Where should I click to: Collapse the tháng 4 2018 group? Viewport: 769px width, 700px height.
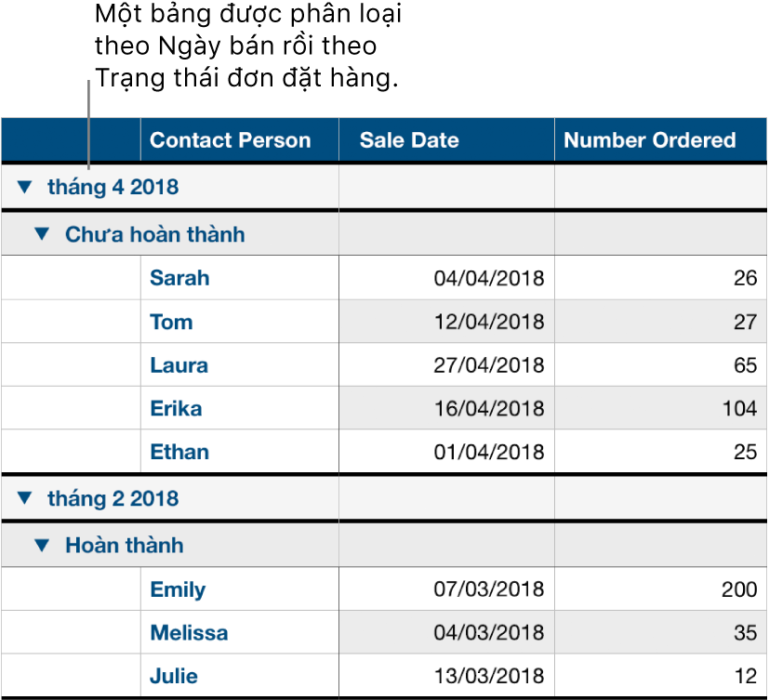tap(24, 187)
